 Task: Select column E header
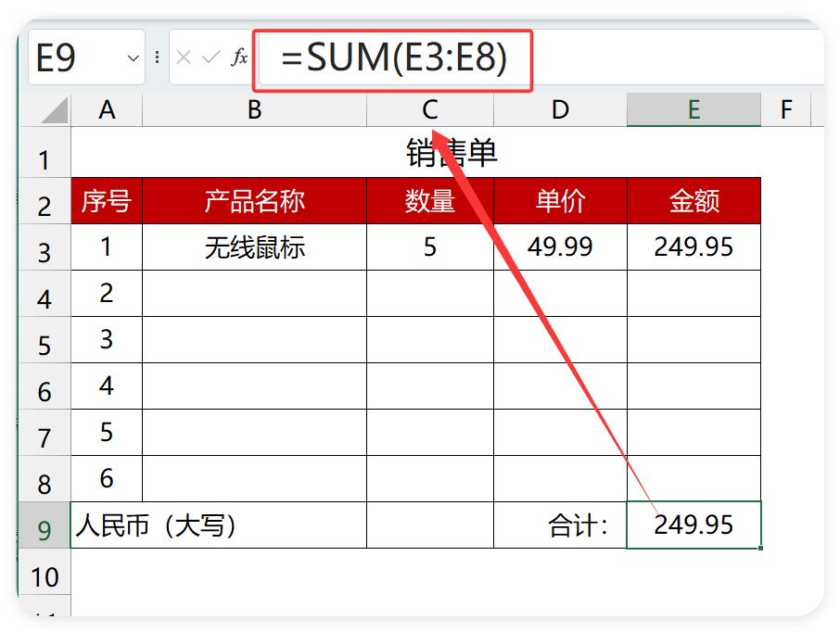[694, 109]
